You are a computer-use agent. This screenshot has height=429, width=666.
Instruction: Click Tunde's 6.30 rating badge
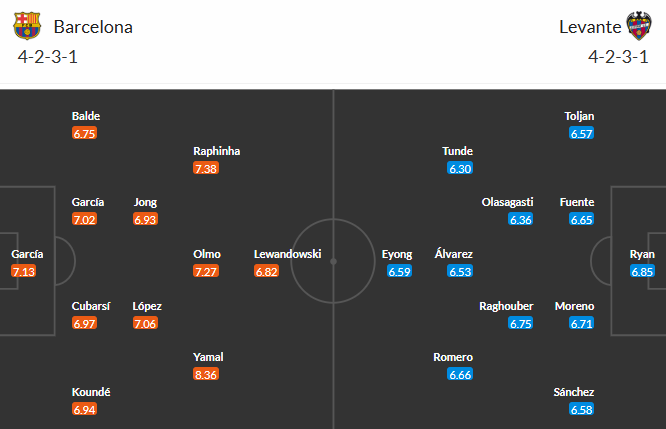460,169
